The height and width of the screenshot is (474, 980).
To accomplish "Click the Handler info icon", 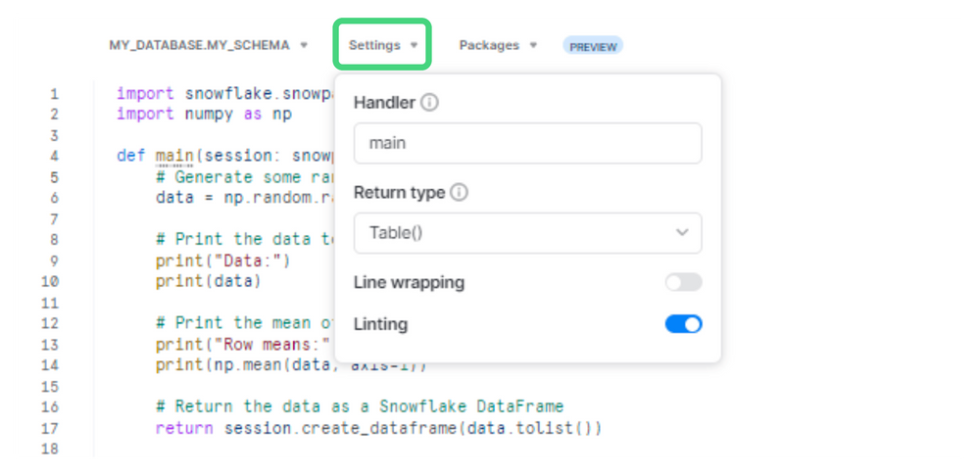I will (x=429, y=103).
